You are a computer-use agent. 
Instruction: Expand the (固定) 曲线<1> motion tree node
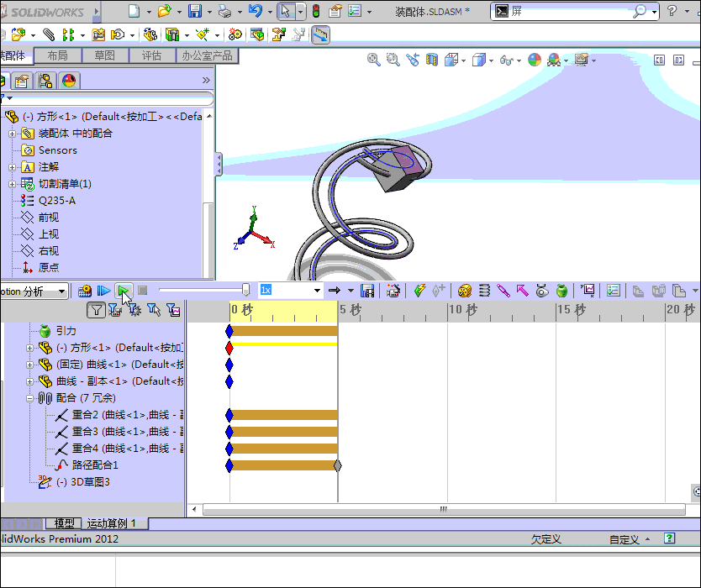point(29,365)
